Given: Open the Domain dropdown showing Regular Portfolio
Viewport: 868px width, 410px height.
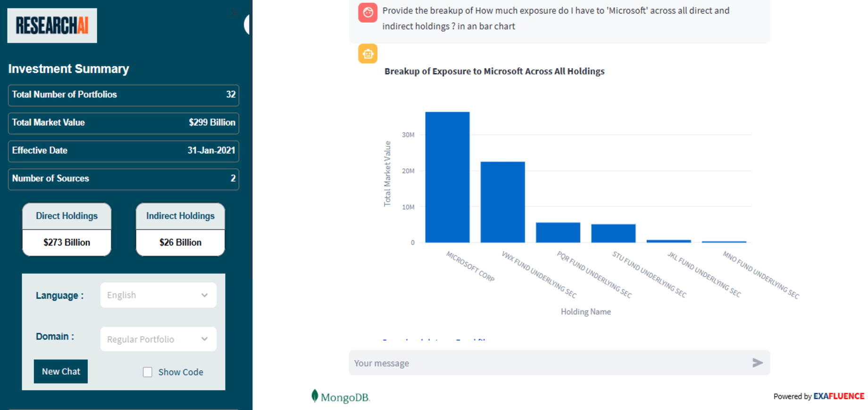Looking at the screenshot, I should pos(158,339).
